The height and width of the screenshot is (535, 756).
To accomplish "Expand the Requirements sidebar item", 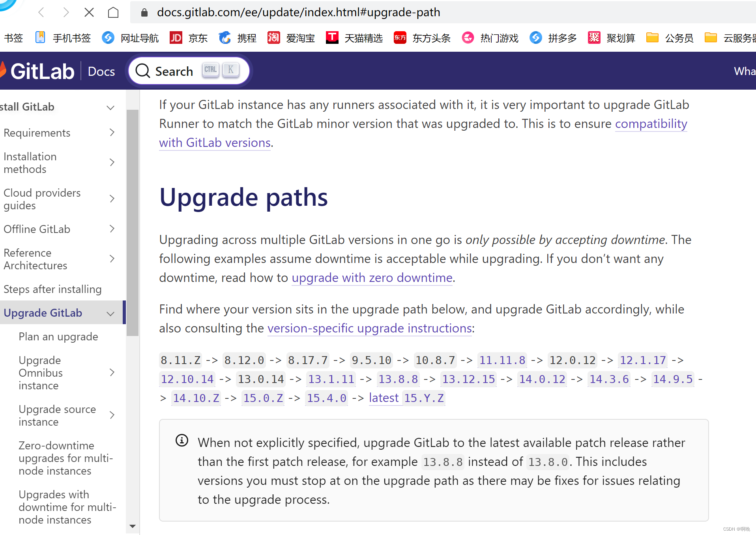I will 112,132.
